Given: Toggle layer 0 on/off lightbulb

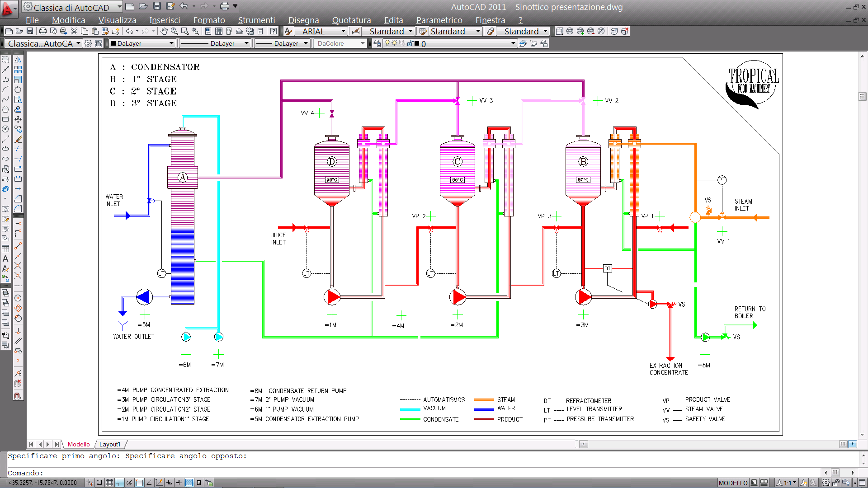Looking at the screenshot, I should (x=387, y=43).
